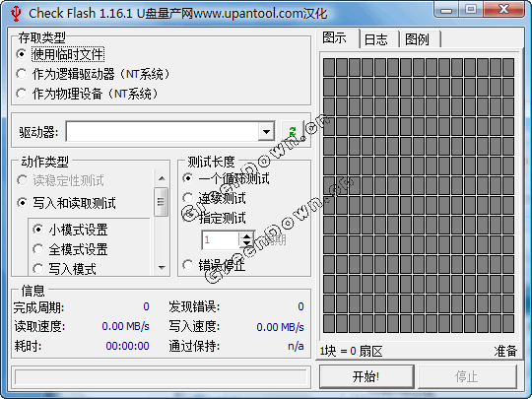Click the action type scrollbar thumb
The width and height of the screenshot is (532, 399).
pyautogui.click(x=161, y=202)
